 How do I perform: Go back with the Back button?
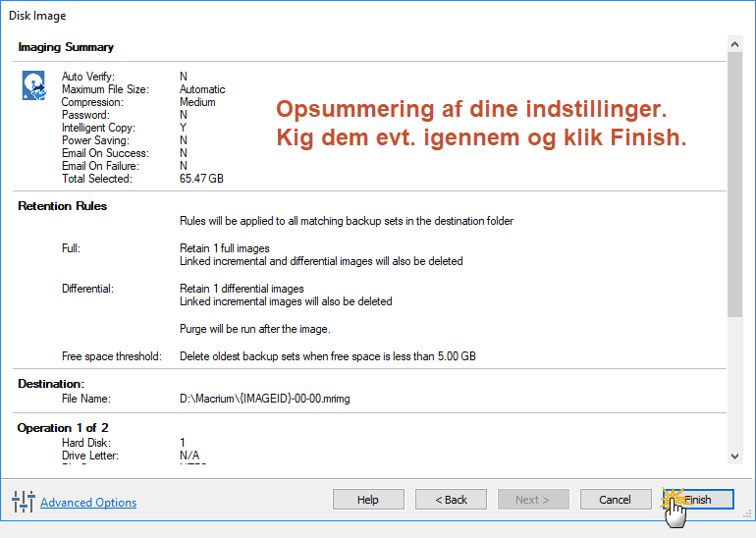(452, 500)
